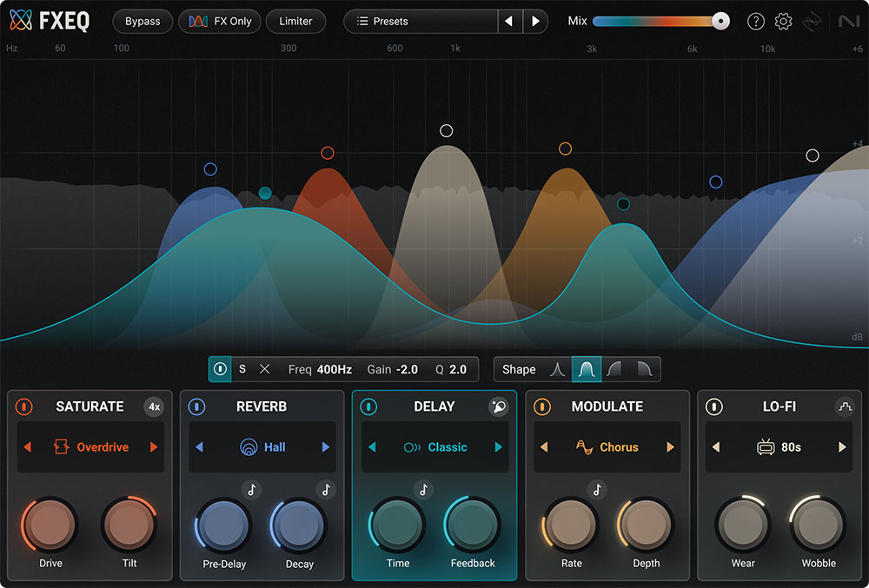Screen dimensions: 869x588
Task: Select the high shelf filter shape
Action: 643,369
